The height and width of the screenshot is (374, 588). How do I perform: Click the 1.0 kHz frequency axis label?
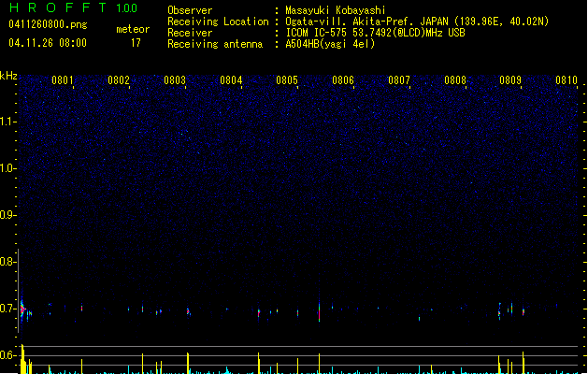click(7, 168)
